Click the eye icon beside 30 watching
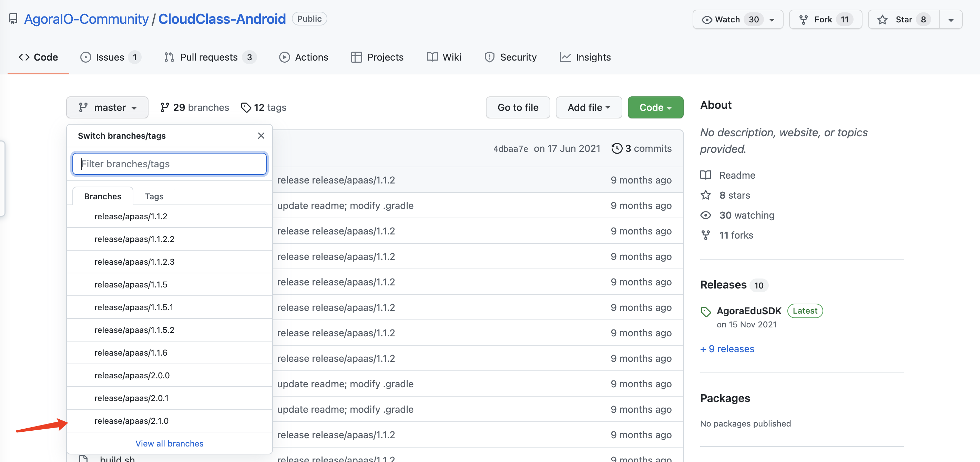Viewport: 980px width, 462px height. tap(705, 216)
